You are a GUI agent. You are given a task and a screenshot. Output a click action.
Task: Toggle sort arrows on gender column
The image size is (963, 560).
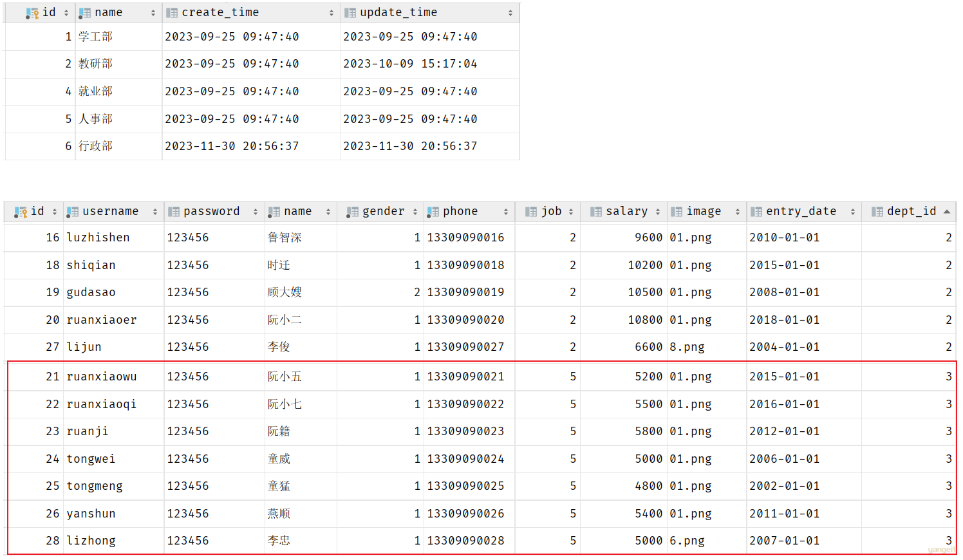[415, 212]
